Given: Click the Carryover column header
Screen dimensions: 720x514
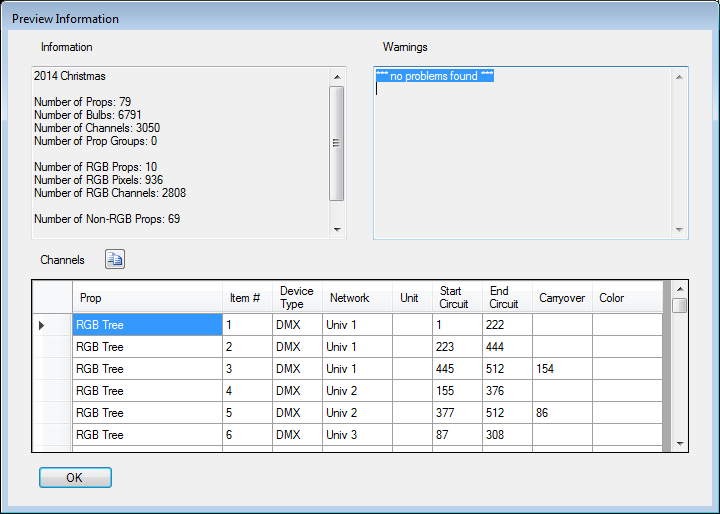Looking at the screenshot, I should [561, 298].
